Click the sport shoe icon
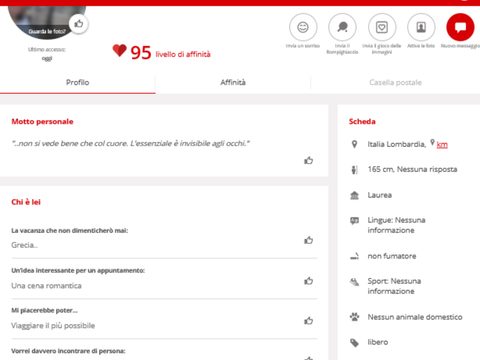 [354, 282]
